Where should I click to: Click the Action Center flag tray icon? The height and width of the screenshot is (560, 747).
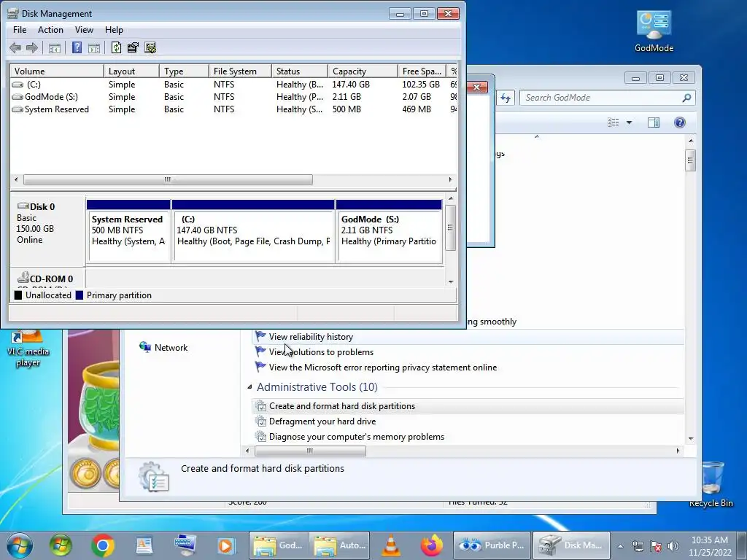(x=656, y=546)
